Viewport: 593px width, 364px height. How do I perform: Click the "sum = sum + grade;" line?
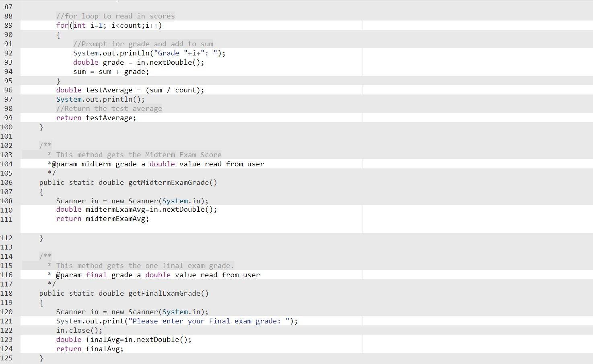click(x=111, y=72)
